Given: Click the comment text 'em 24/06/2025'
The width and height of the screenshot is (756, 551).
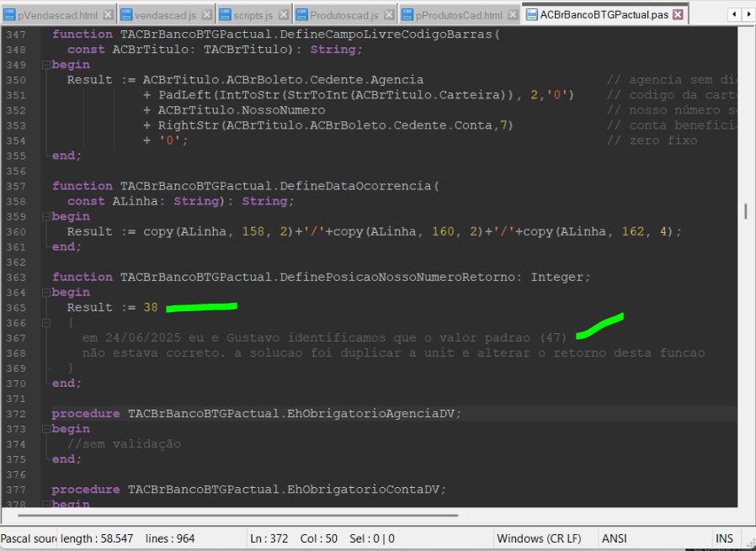Looking at the screenshot, I should (x=131, y=337).
